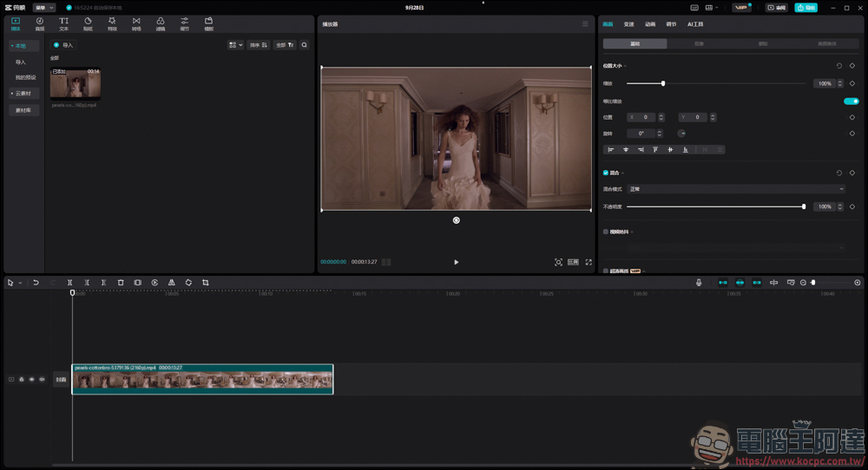The image size is (868, 470).
Task: Click the 导入 import button
Action: click(63, 45)
